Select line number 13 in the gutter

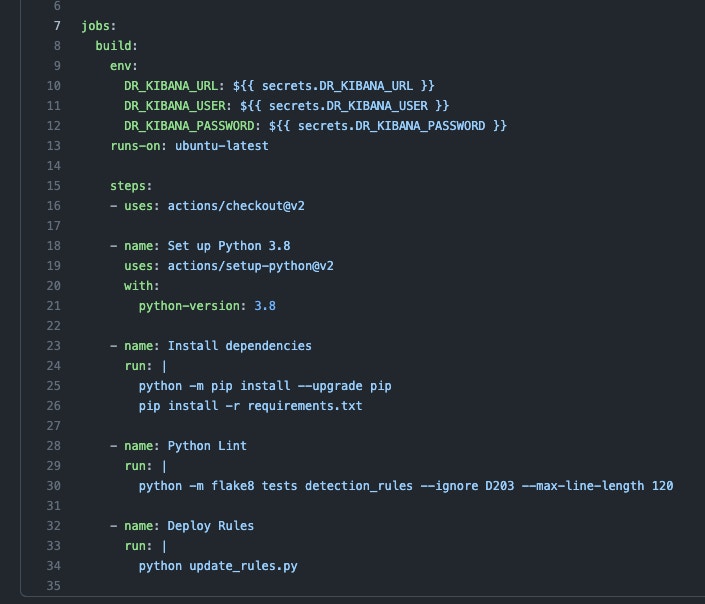53,146
